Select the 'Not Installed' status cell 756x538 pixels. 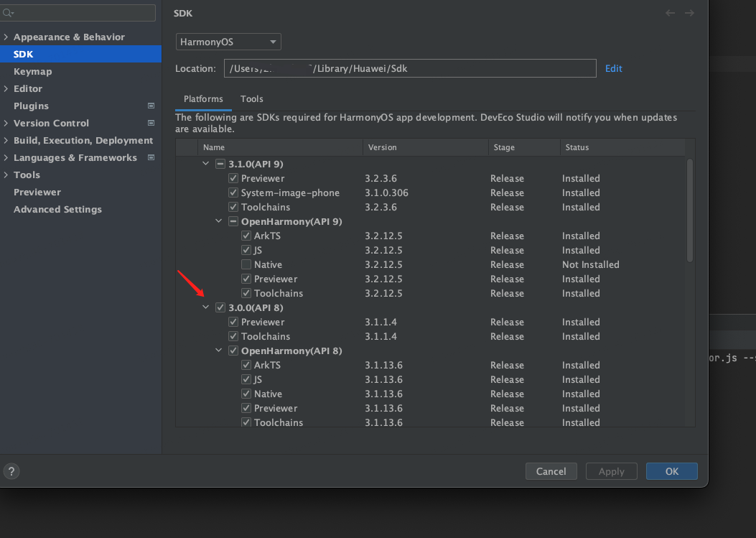[x=591, y=264]
